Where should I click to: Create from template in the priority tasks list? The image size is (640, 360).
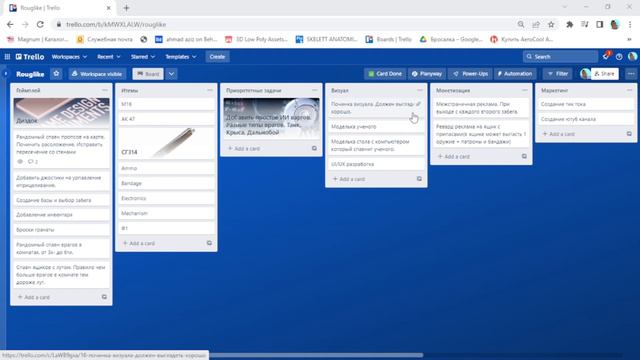pos(314,149)
